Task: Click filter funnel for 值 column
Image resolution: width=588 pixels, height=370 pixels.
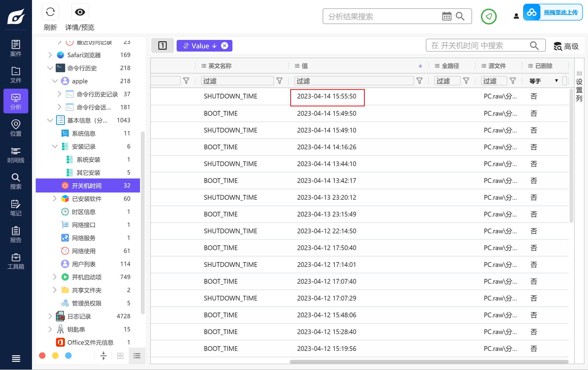Action: click(419, 81)
